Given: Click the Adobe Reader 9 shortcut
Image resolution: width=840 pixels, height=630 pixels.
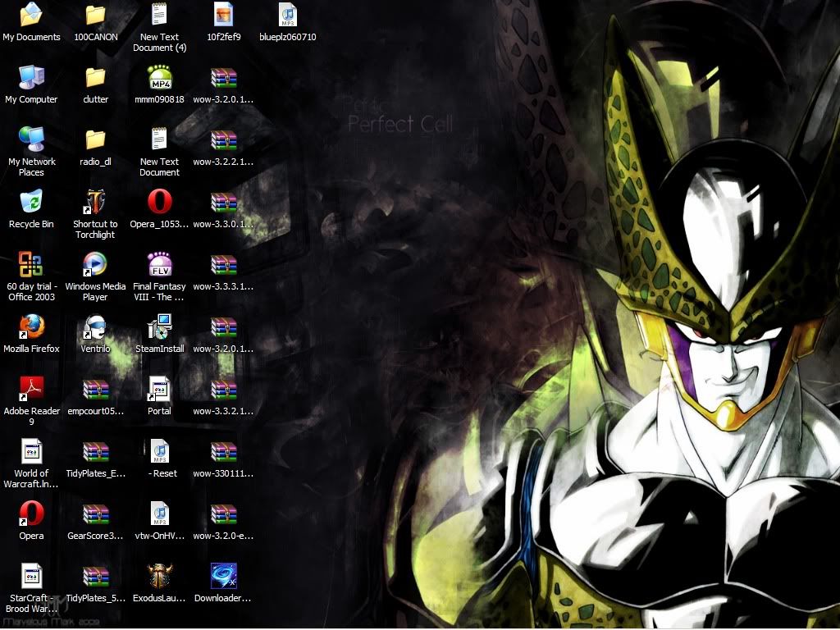Looking at the screenshot, I should [x=31, y=389].
